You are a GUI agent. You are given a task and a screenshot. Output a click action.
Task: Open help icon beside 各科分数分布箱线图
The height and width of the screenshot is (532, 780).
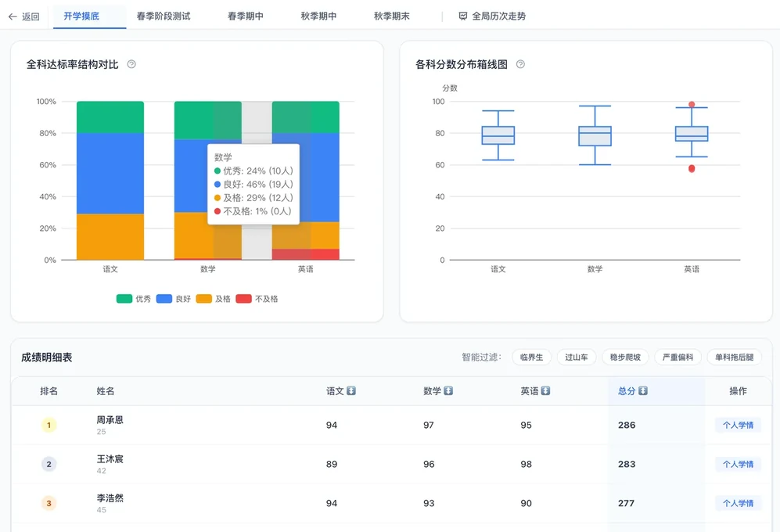click(x=520, y=64)
